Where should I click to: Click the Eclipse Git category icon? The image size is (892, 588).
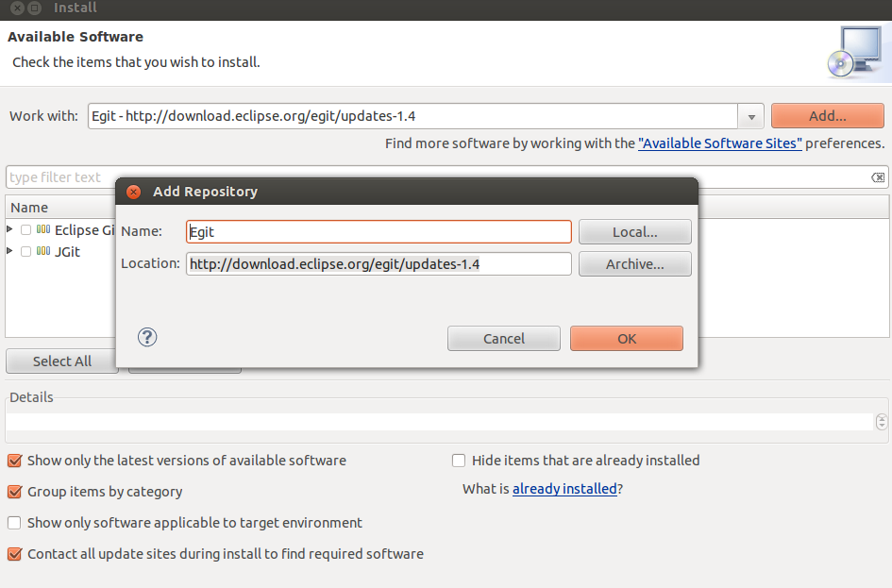(43, 229)
